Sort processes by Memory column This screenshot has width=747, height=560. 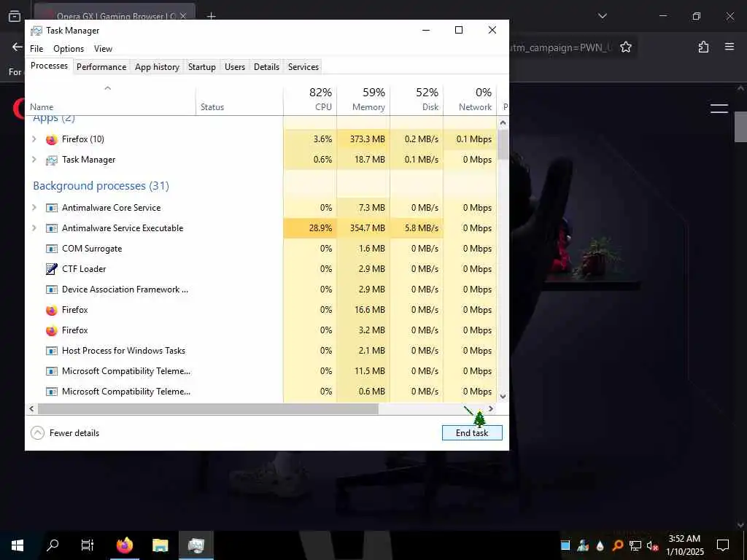pyautogui.click(x=363, y=99)
